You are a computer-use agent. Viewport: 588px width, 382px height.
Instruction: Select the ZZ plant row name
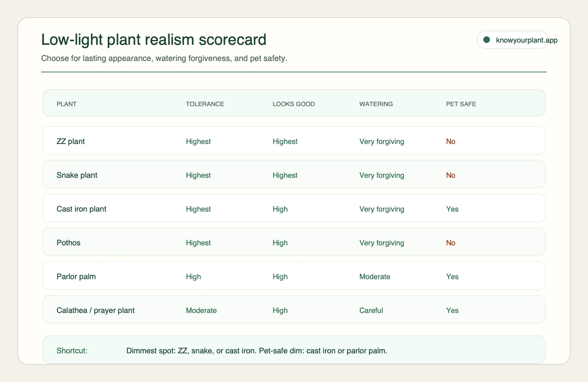coord(71,141)
